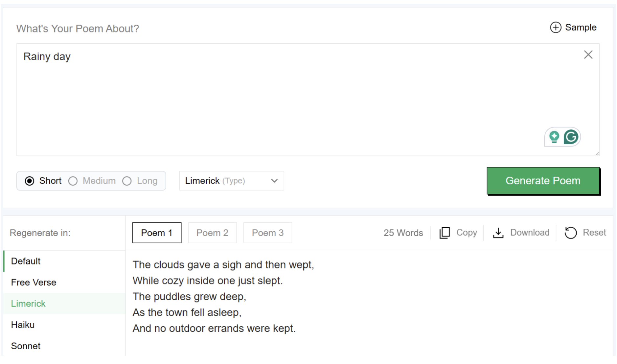
Task: Regenerate poem in Free Verse
Action: coord(34,282)
